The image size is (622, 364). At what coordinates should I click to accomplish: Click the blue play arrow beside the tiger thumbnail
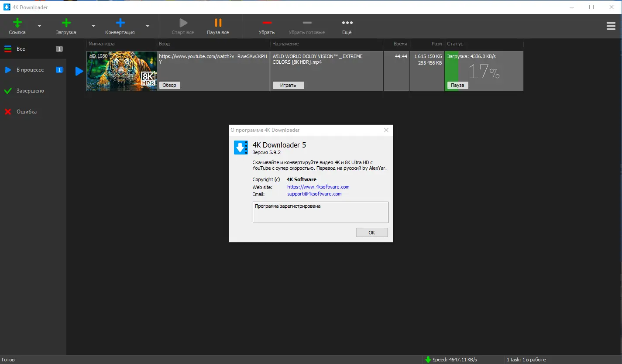79,71
